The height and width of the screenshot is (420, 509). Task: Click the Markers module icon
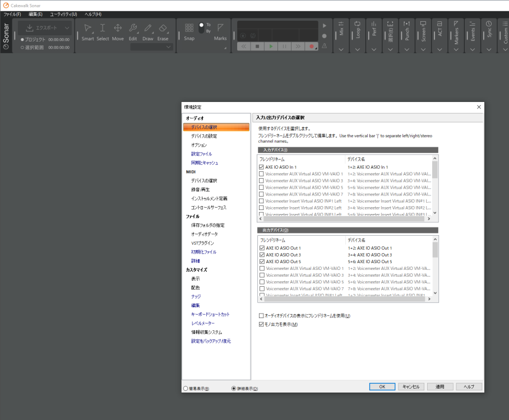pyautogui.click(x=456, y=24)
